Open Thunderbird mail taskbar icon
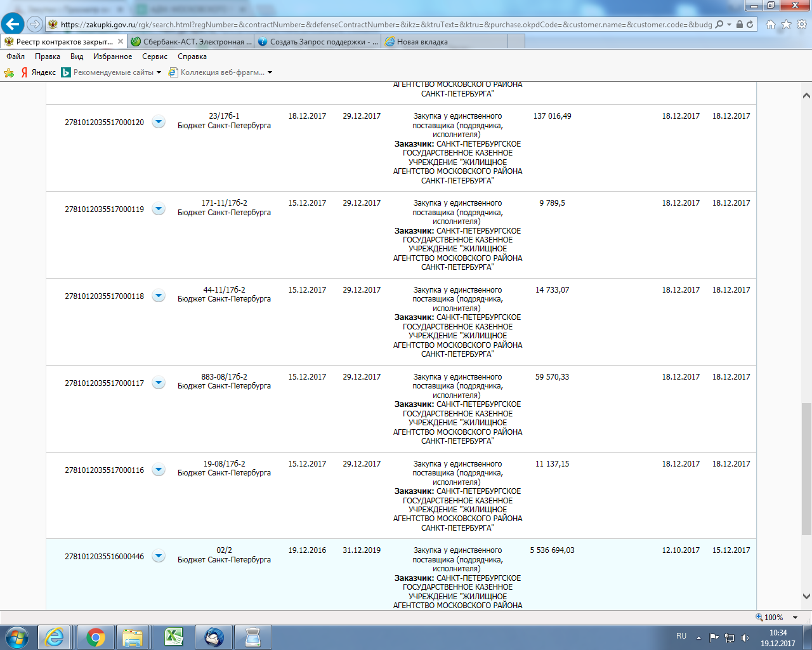The width and height of the screenshot is (812, 650). point(213,637)
